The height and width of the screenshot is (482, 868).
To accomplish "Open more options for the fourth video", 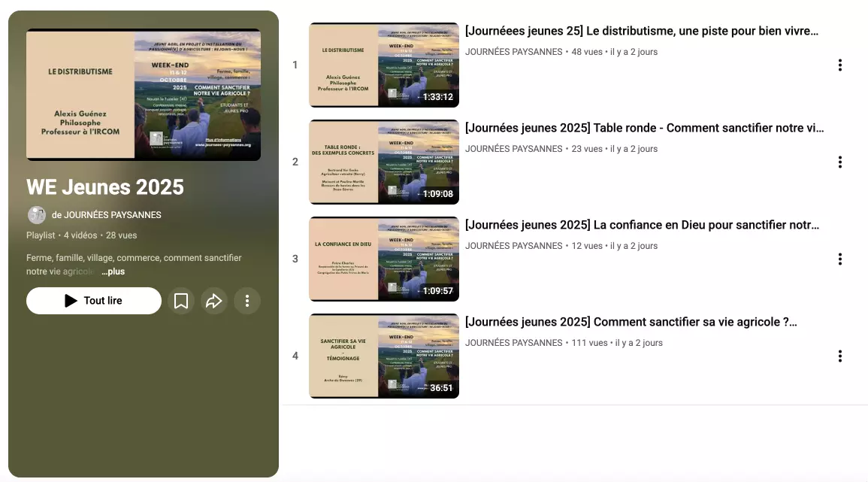I will click(x=840, y=356).
